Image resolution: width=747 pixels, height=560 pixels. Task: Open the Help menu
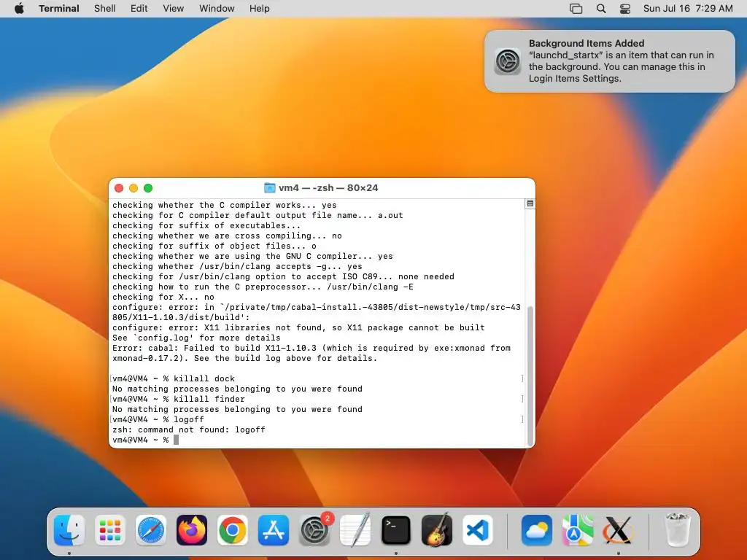(260, 9)
